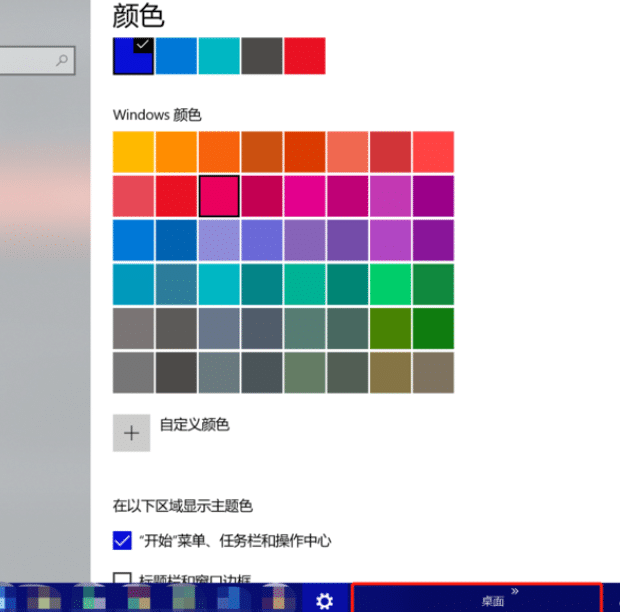Pick the hot pink magenta swatch
The height and width of the screenshot is (612, 620).
[x=305, y=196]
